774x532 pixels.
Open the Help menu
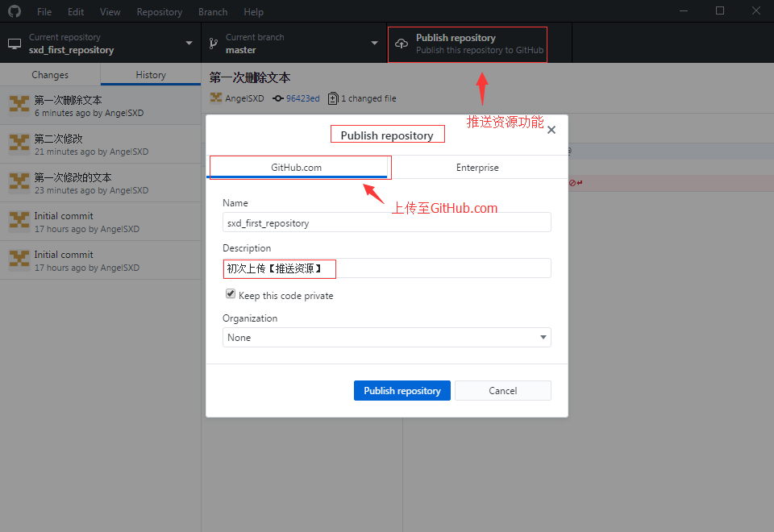point(253,12)
